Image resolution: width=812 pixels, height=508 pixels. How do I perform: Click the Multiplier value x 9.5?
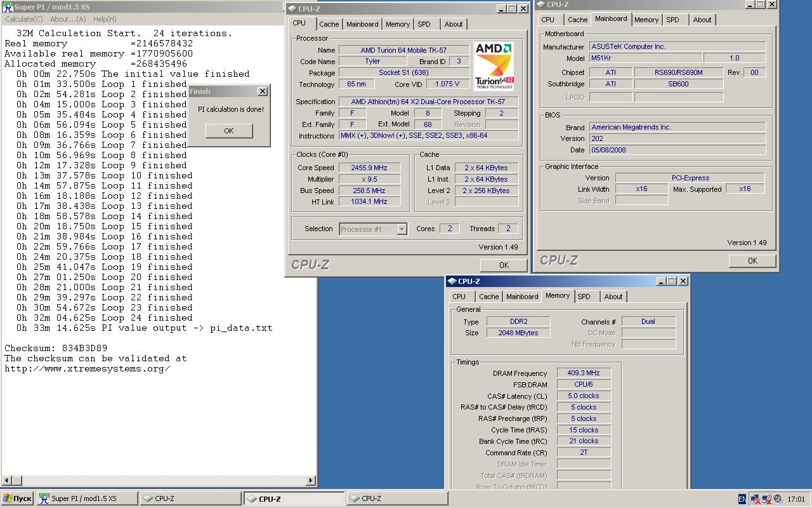tap(369, 179)
